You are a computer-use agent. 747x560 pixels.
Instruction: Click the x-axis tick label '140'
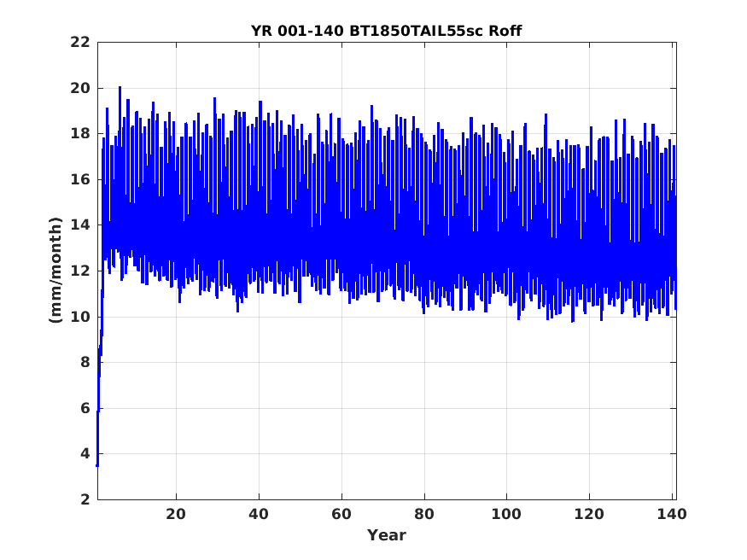(x=672, y=514)
